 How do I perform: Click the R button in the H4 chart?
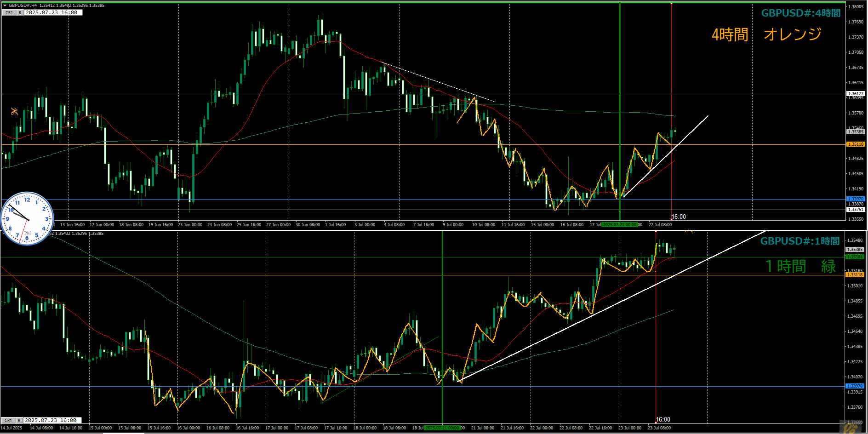[20, 13]
